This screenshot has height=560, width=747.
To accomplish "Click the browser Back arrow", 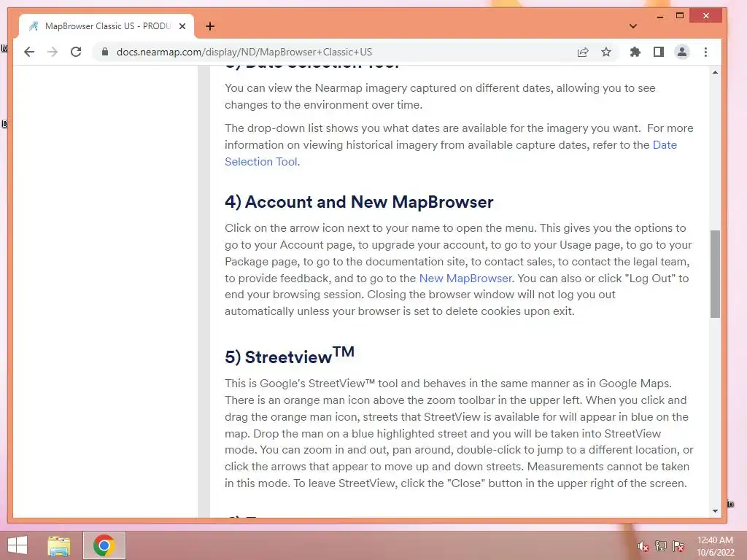I will [29, 52].
